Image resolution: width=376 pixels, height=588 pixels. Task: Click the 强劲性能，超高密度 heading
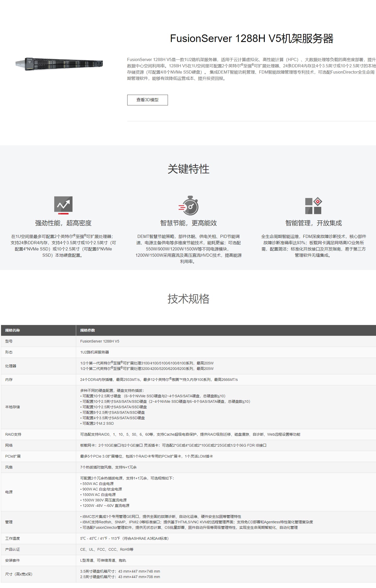pos(63,223)
